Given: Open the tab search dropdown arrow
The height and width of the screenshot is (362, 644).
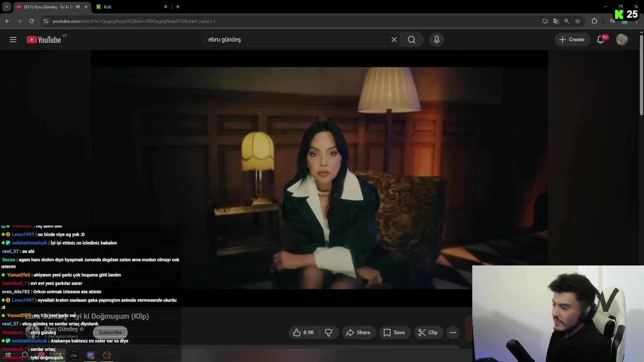Looking at the screenshot, I should pyautogui.click(x=7, y=7).
